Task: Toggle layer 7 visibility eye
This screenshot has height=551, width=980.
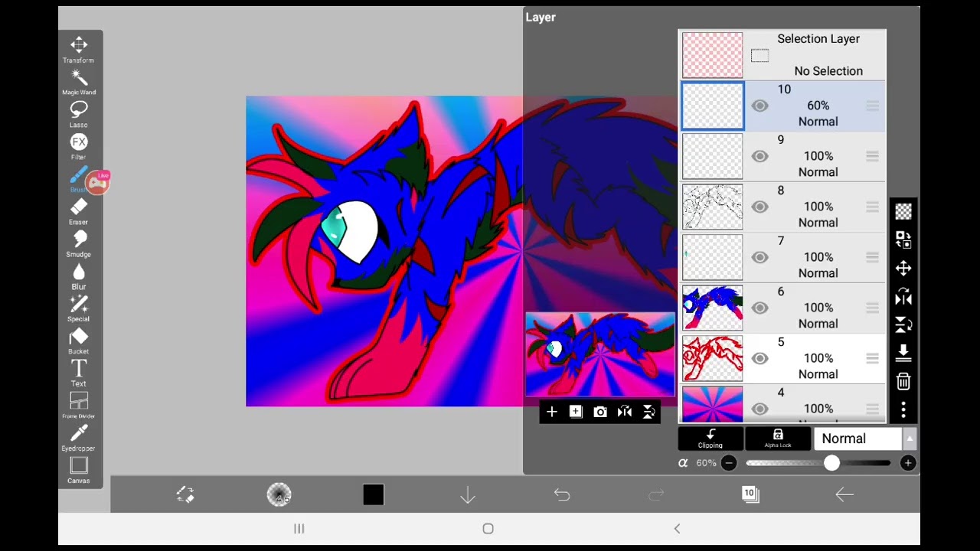Action: point(759,257)
